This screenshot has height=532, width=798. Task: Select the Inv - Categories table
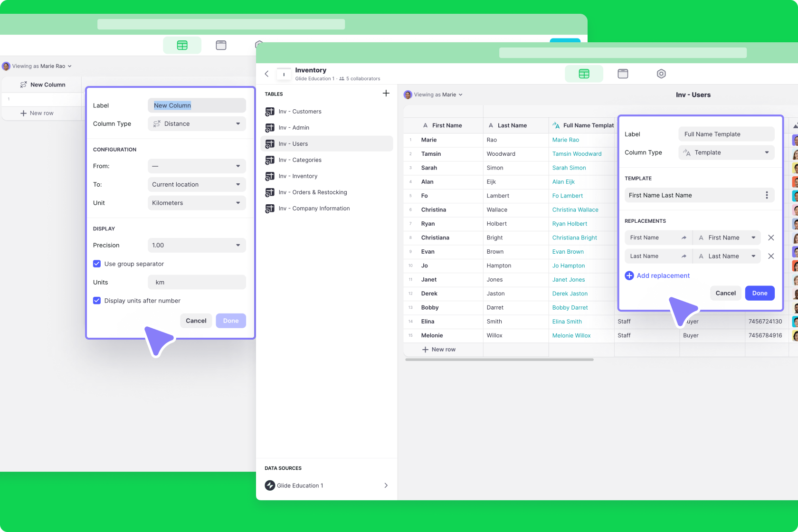pyautogui.click(x=300, y=160)
